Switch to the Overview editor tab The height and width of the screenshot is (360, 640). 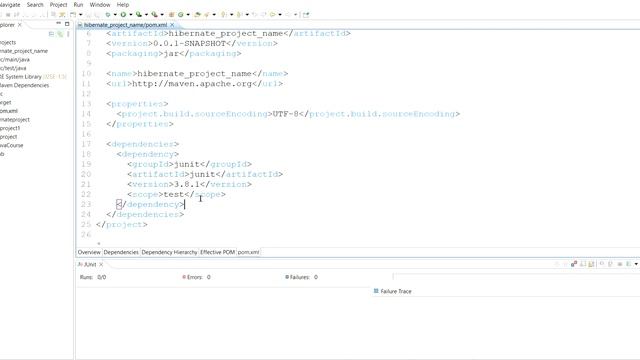89,252
